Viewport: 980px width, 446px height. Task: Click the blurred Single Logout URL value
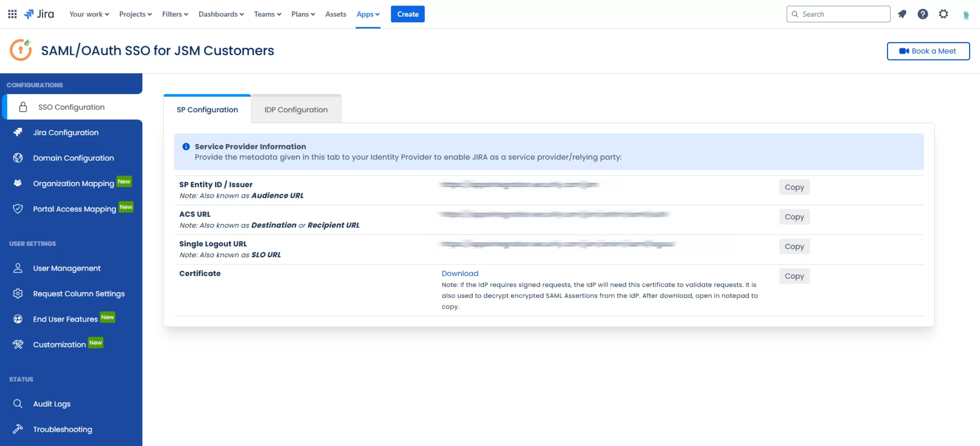[558, 244]
